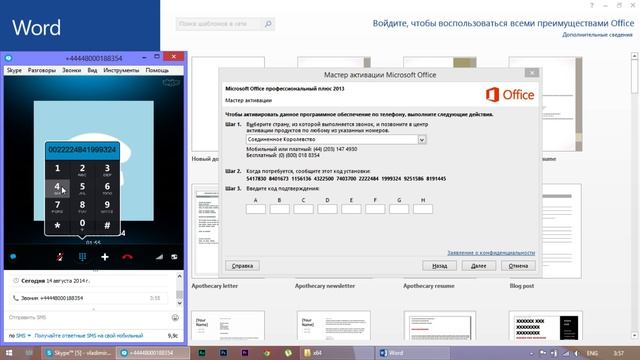Dial digit 4 on Skype keypad
The image size is (640, 360).
[x=58, y=188]
